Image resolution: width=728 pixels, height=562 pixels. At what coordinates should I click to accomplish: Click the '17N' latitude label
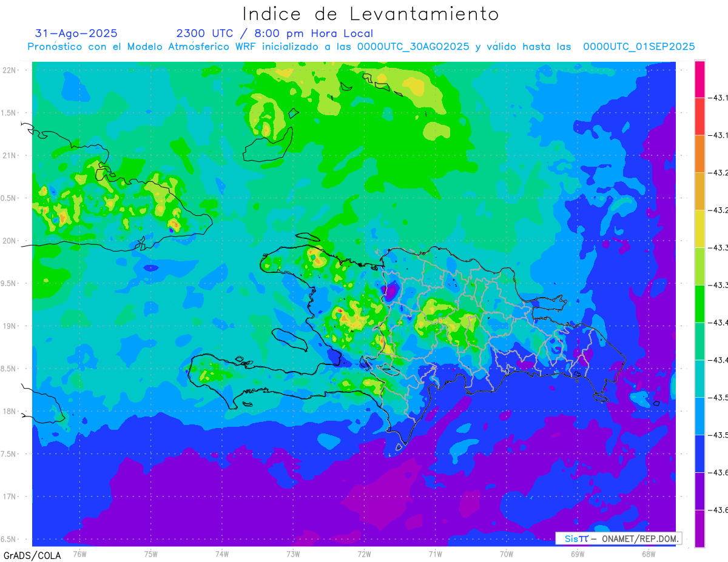9,497
